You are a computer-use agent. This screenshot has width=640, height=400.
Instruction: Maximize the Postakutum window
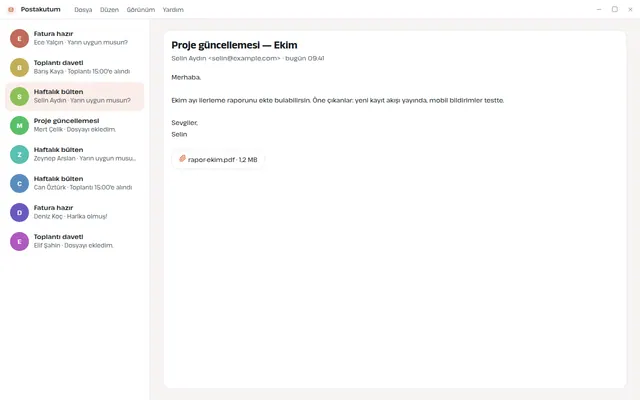(614, 9)
